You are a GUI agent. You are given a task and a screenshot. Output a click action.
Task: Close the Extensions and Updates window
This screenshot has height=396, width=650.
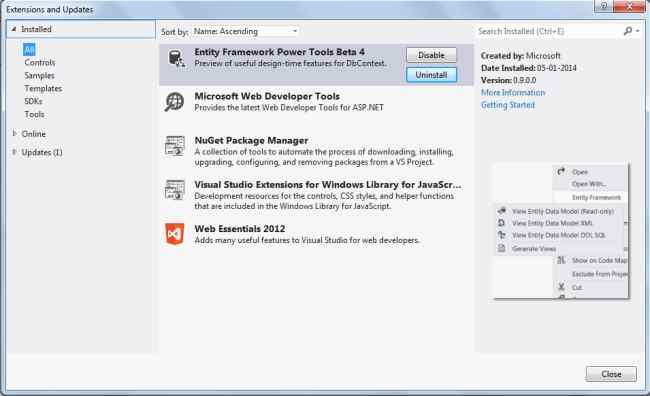(x=629, y=6)
